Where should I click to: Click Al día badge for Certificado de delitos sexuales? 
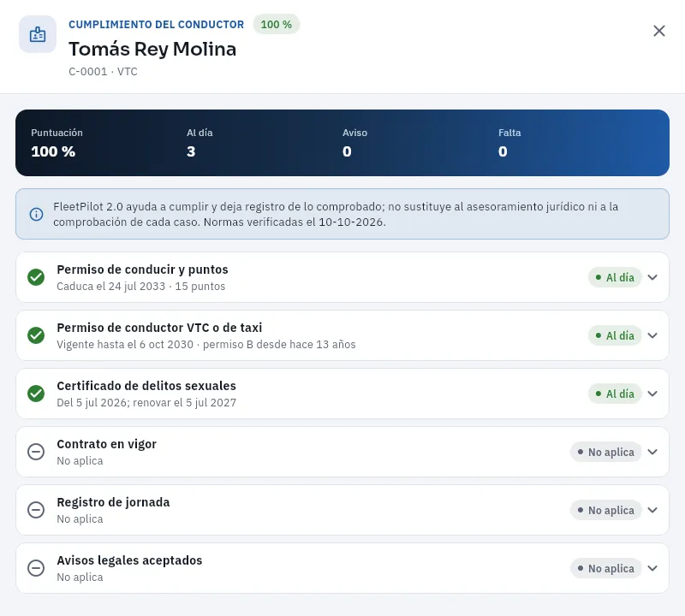pos(615,394)
